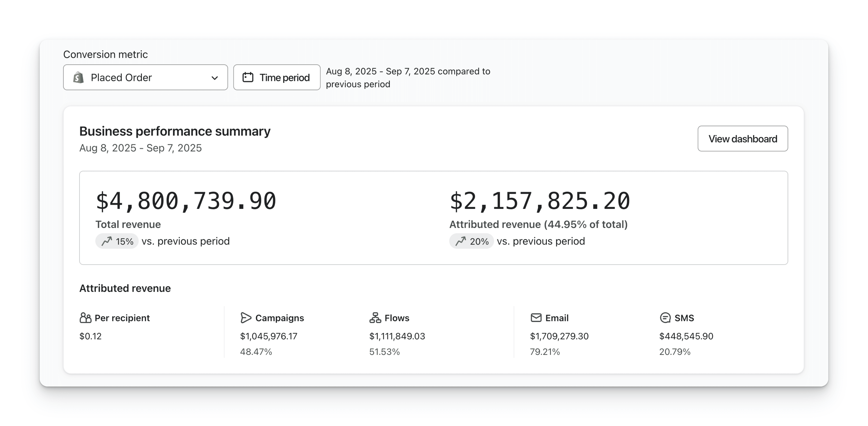Click the Email envelope icon
Viewport: 868px width, 426px height.
point(536,318)
